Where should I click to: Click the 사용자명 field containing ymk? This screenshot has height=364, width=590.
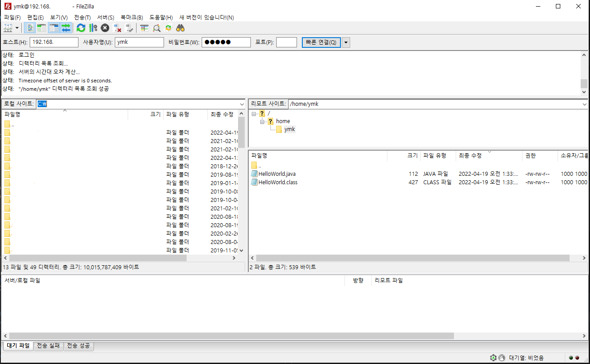coord(139,43)
